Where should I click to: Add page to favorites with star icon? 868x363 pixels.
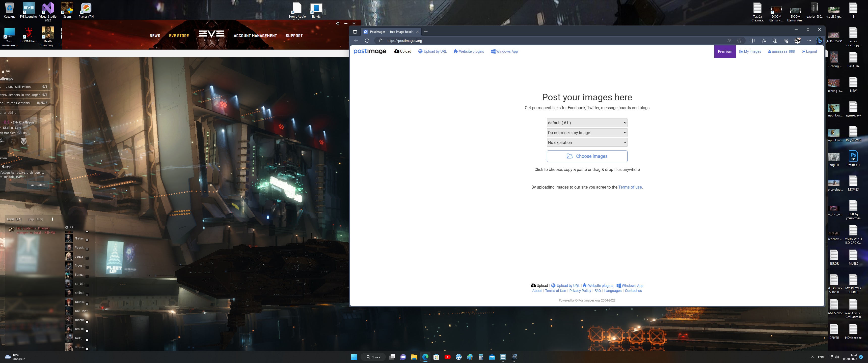(739, 41)
